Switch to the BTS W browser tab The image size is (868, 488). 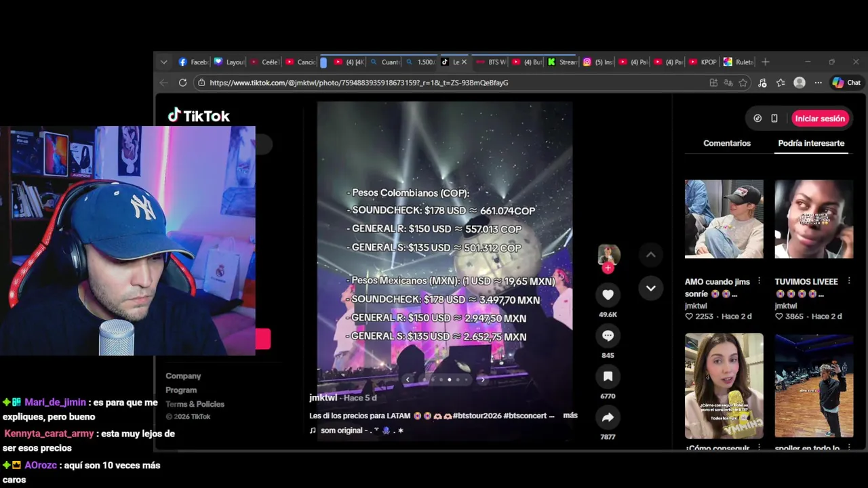pyautogui.click(x=490, y=62)
